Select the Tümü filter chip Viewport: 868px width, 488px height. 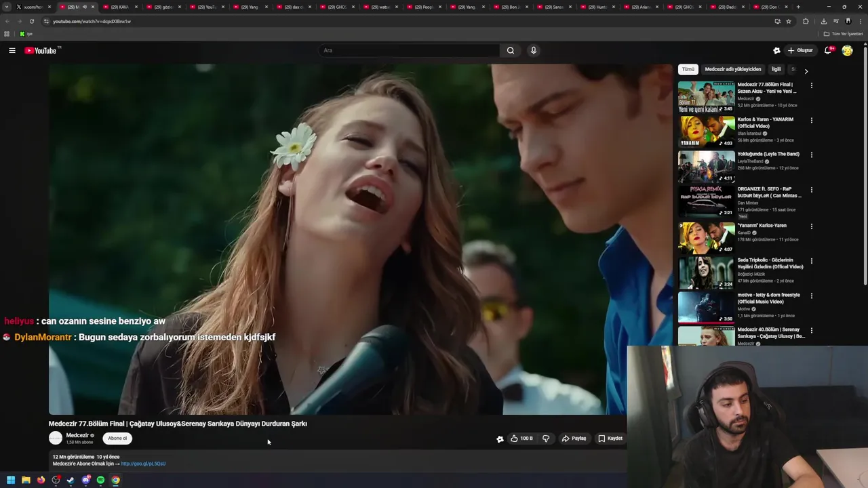[x=688, y=69]
